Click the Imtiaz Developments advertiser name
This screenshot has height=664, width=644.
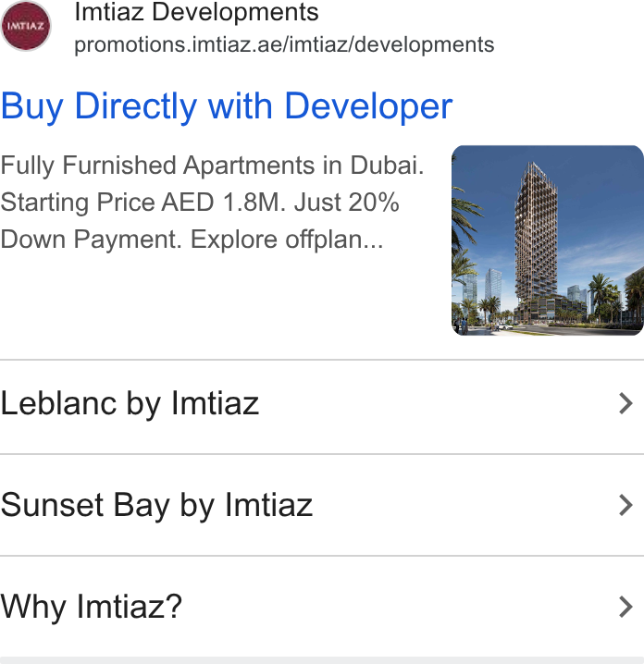[x=196, y=12]
